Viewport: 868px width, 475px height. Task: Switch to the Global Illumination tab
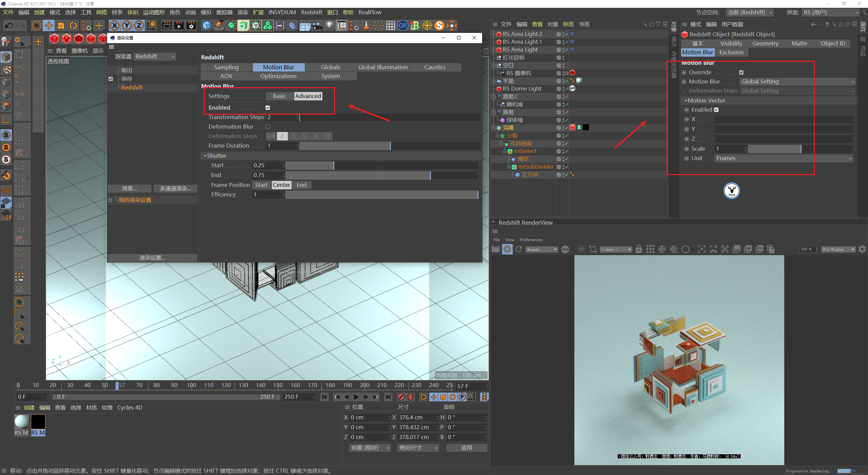(x=383, y=67)
